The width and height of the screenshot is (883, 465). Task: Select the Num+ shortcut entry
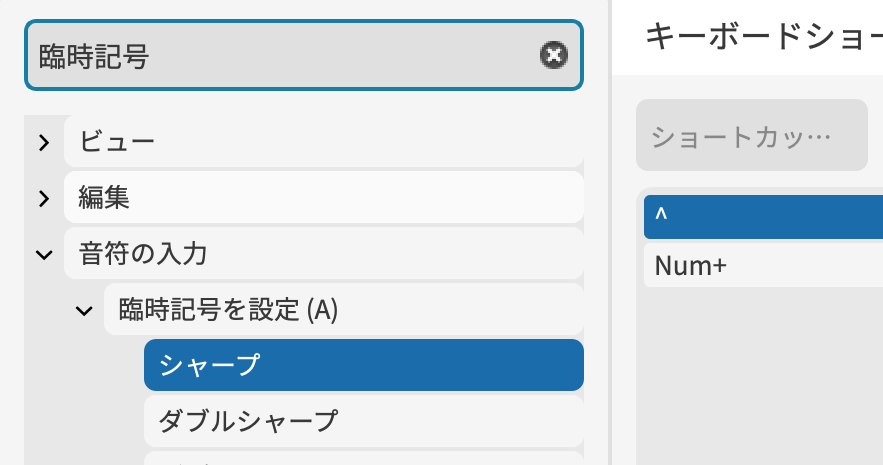pyautogui.click(x=762, y=267)
